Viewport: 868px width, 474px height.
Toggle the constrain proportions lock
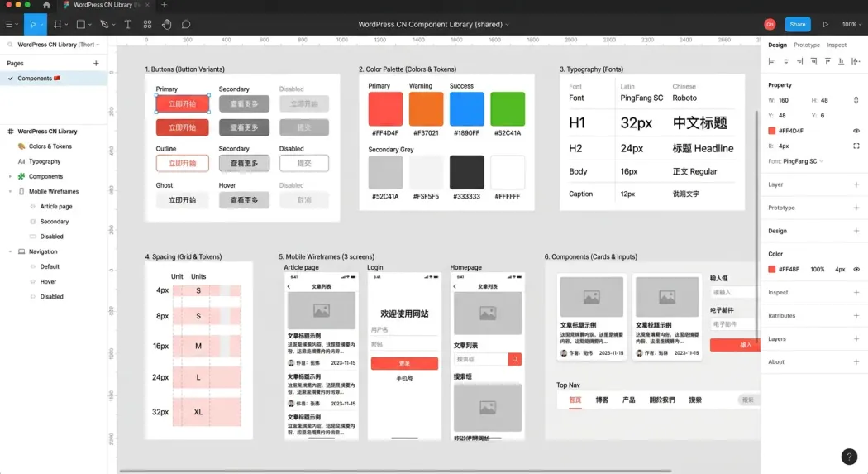pyautogui.click(x=856, y=100)
